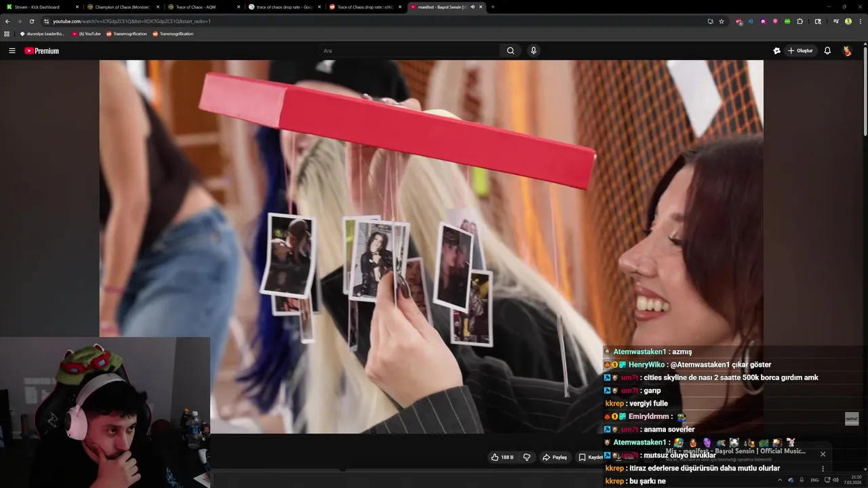Viewport: 868px width, 488px height.
Task: Open second Transmogrification bookmark
Action: [x=173, y=33]
